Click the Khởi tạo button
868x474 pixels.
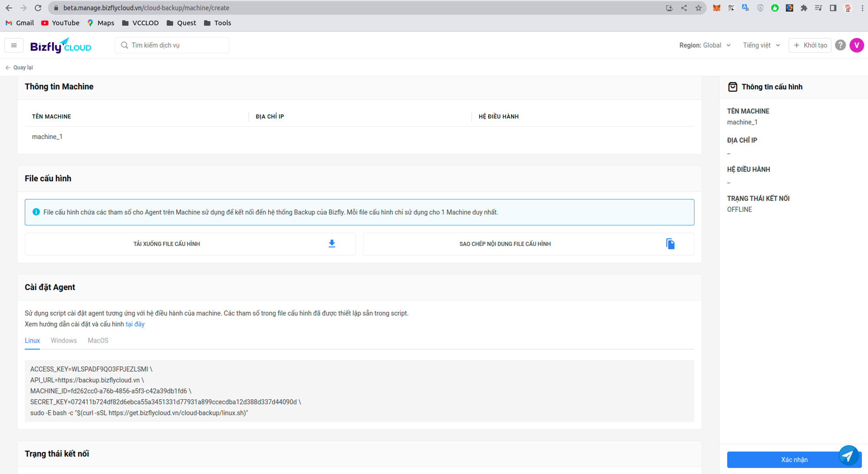click(809, 45)
